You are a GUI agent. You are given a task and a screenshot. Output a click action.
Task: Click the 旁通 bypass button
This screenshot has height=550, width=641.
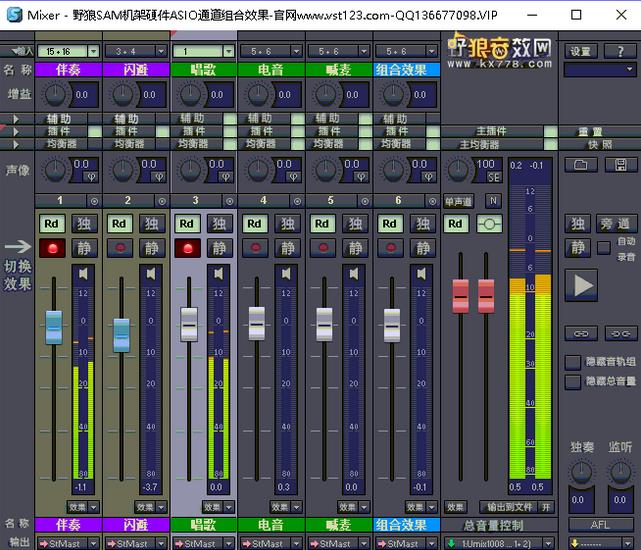click(x=616, y=224)
